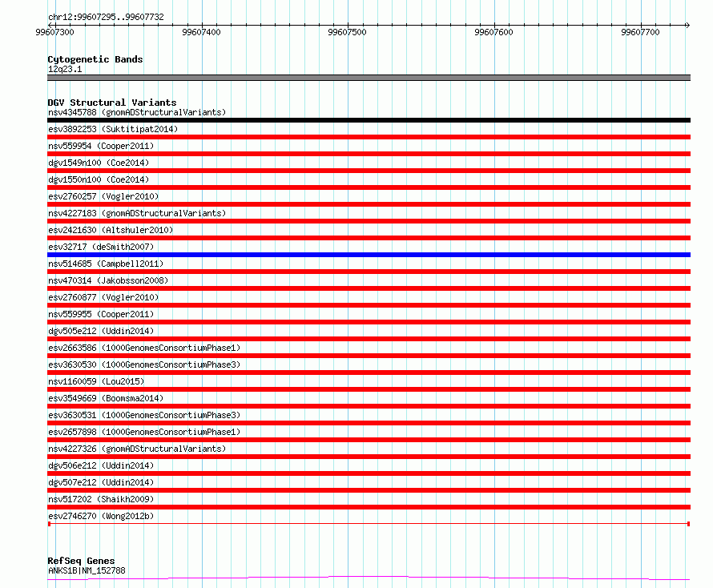Click esv2746270 (Wong2012b) label
This screenshot has width=713, height=588.
click(101, 516)
